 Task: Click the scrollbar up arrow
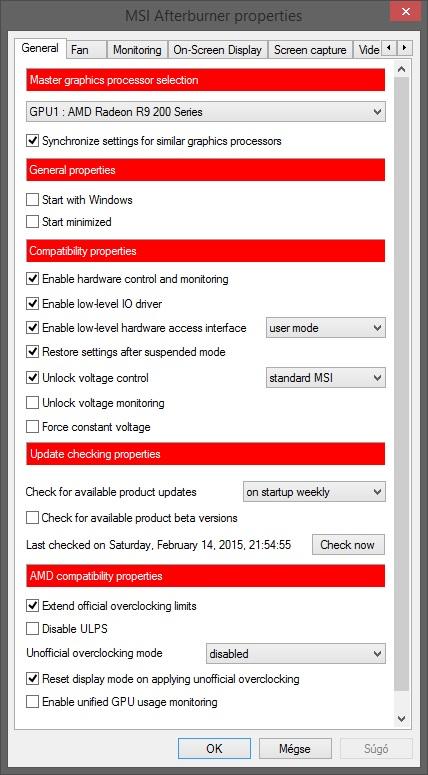click(x=402, y=70)
